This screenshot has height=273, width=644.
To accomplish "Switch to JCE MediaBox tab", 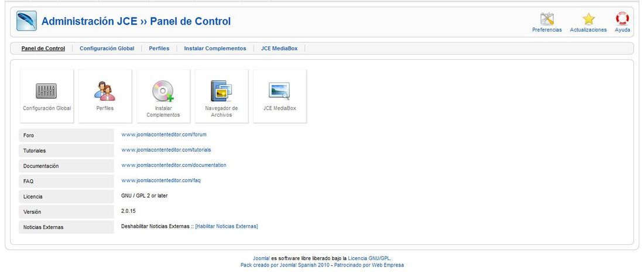I will click(279, 48).
